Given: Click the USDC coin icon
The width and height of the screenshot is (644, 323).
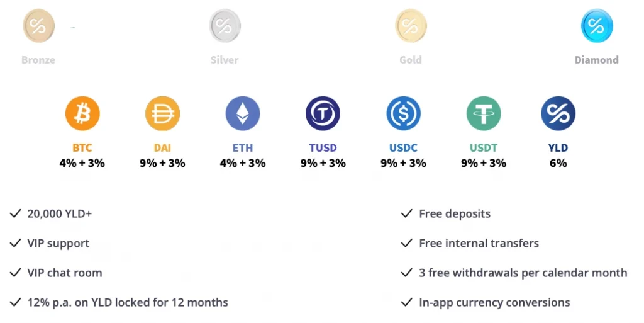Looking at the screenshot, I should tap(403, 114).
